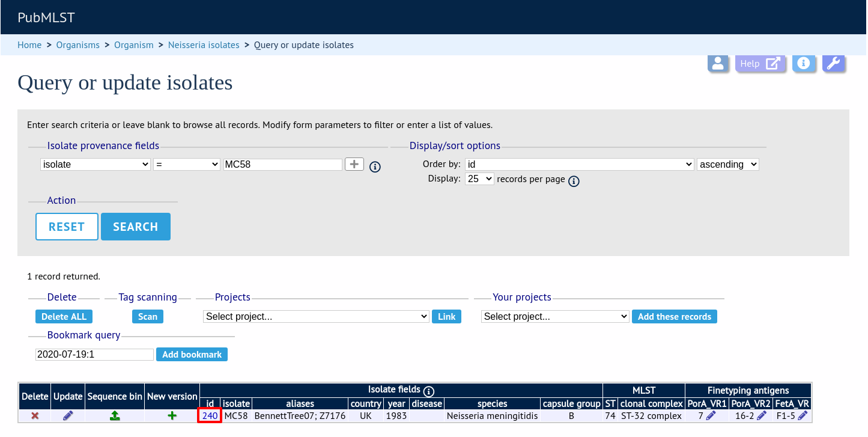This screenshot has width=868, height=437.
Task: Click the MLST column group header
Action: tap(643, 390)
